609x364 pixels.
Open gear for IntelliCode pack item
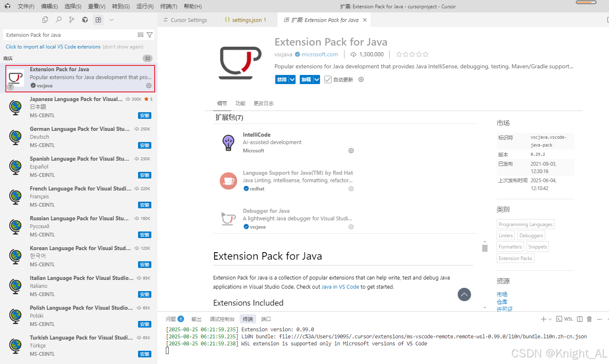coord(351,151)
